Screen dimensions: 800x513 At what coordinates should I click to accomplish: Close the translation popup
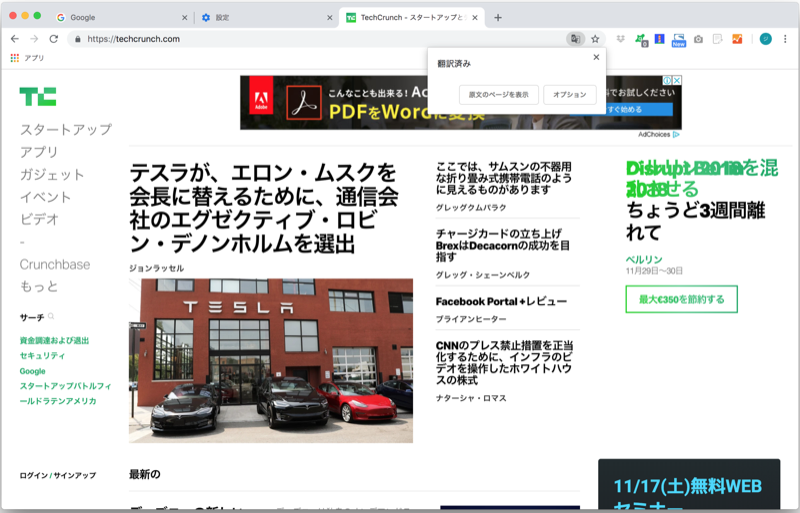[x=596, y=57]
